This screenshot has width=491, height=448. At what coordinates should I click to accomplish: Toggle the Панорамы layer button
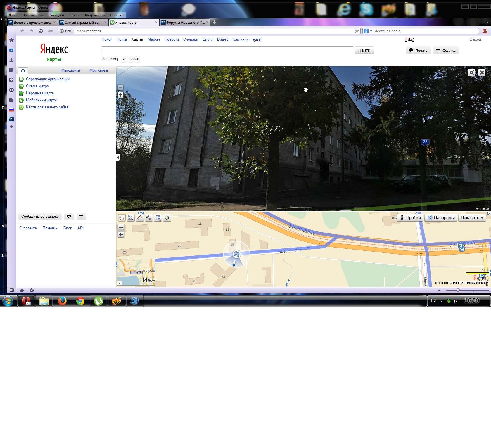pyautogui.click(x=441, y=218)
